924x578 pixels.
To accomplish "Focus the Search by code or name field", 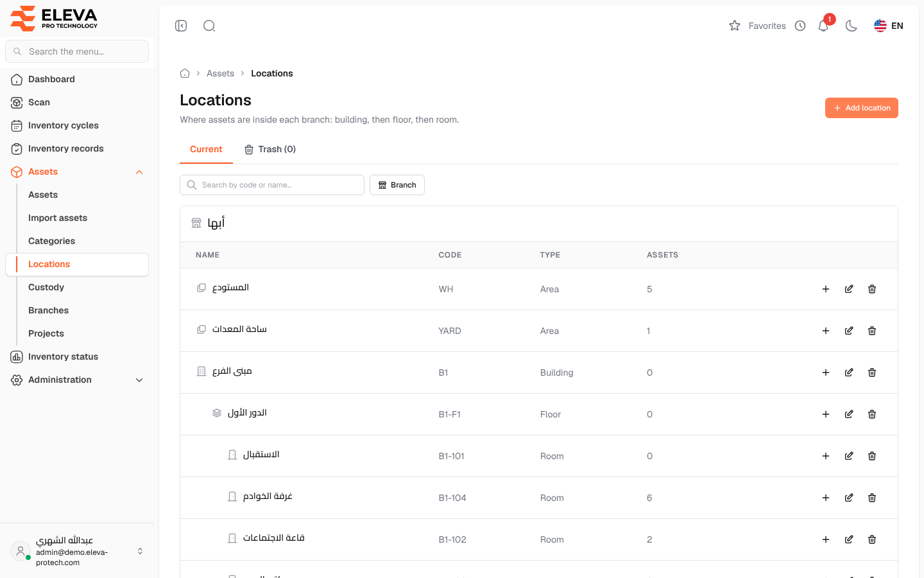I will click(272, 185).
